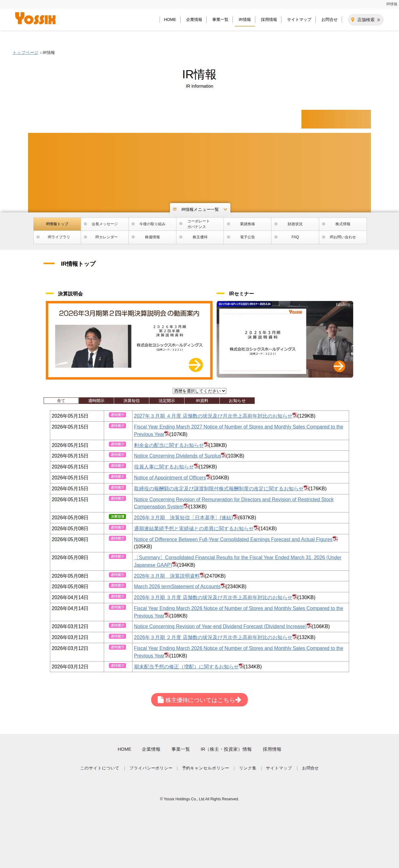Open 2026年3月期 3月度 店舗数の状況 link
The width and height of the screenshot is (399, 868).
pyautogui.click(x=213, y=597)
